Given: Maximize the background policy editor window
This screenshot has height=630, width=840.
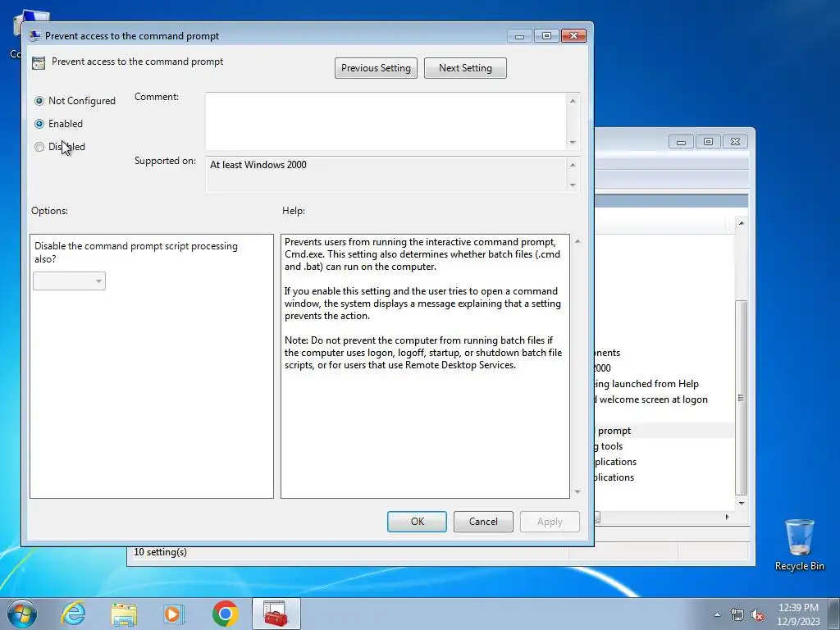Looking at the screenshot, I should 708,141.
